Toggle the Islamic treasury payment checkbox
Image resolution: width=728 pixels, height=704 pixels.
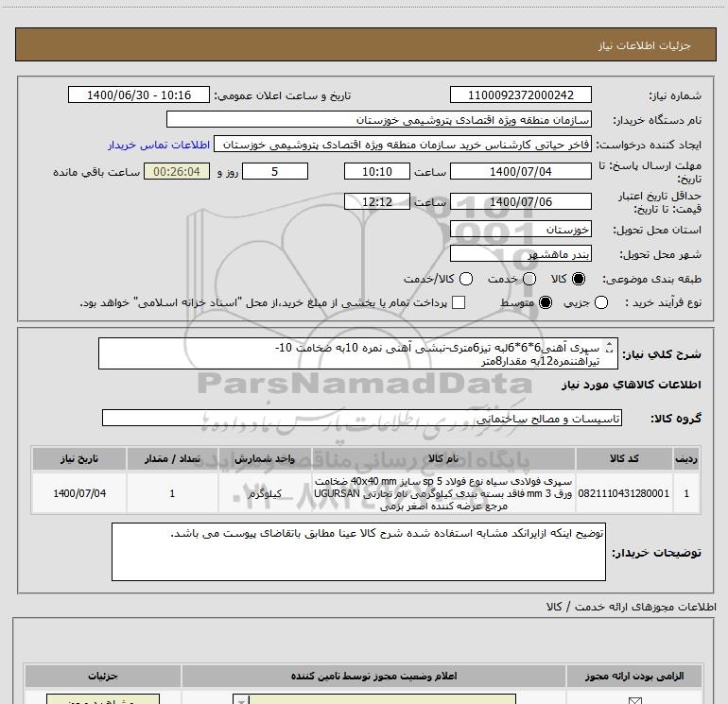point(459,302)
